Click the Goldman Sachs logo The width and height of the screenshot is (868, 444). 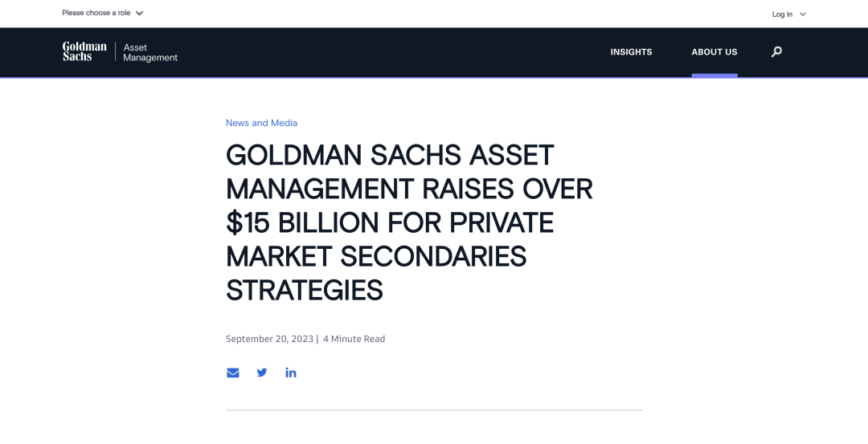(x=84, y=51)
